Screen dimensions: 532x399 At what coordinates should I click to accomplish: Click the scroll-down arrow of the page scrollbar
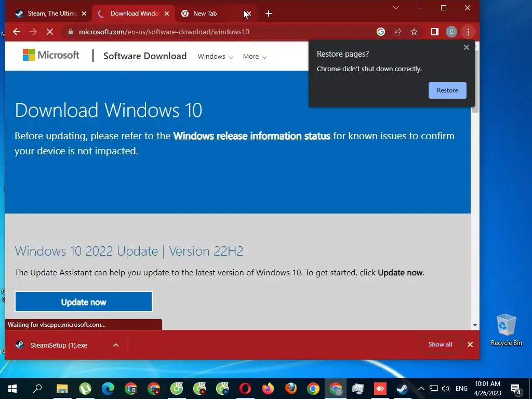click(x=475, y=325)
